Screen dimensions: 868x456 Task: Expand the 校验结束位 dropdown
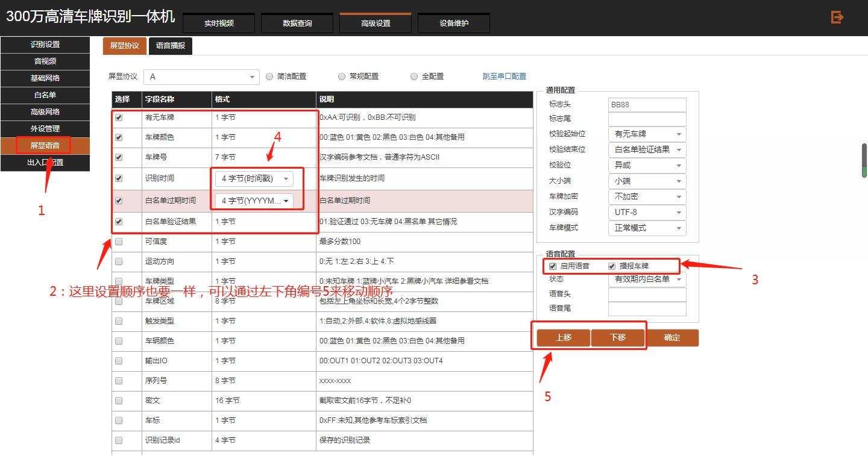[647, 150]
